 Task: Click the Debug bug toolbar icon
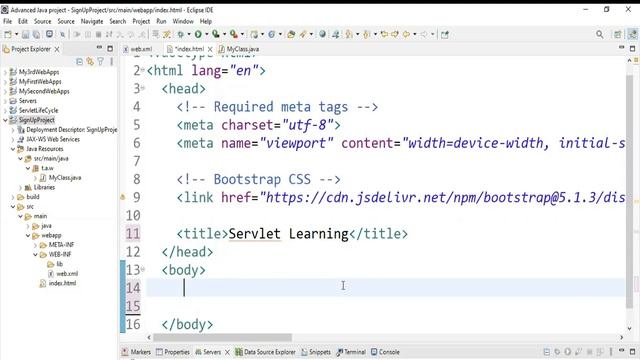point(180,35)
